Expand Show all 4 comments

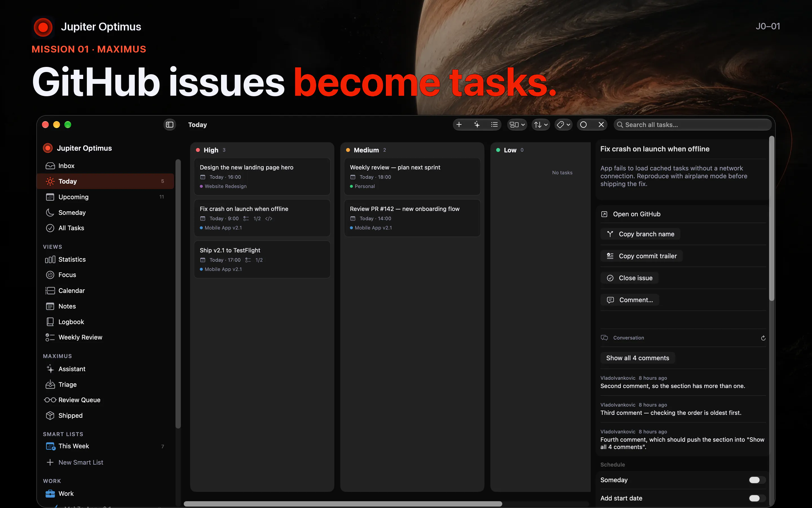point(637,358)
